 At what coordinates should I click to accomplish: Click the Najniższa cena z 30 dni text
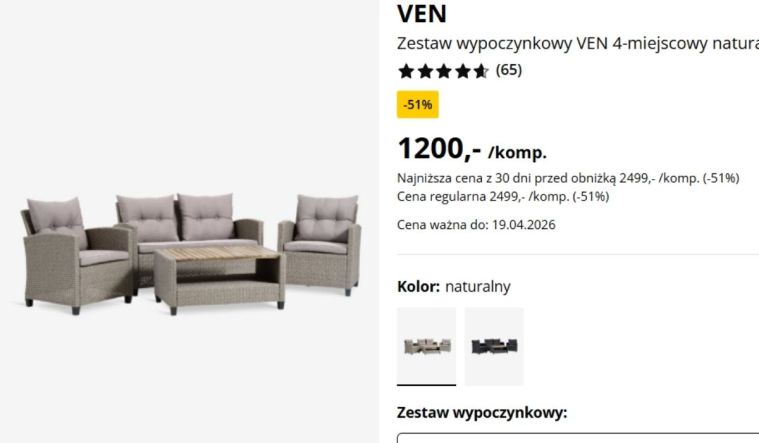(x=568, y=178)
